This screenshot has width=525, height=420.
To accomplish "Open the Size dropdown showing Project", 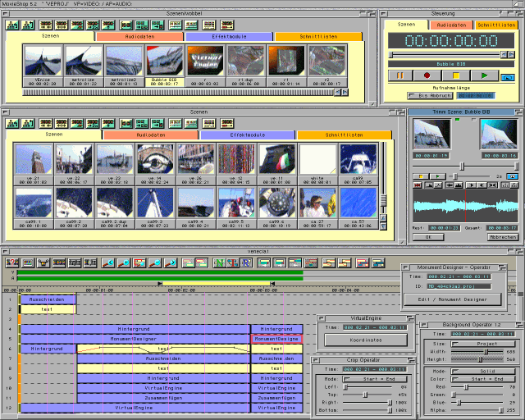I will (481, 345).
